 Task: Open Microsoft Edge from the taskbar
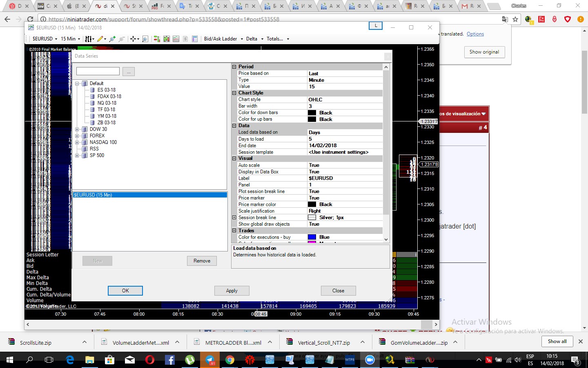click(70, 360)
